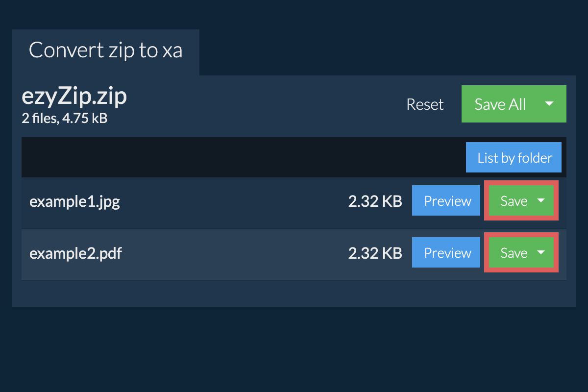Screen dimensions: 588x392
Task: Expand Save options arrow for example2.pdf
Action: (x=541, y=253)
